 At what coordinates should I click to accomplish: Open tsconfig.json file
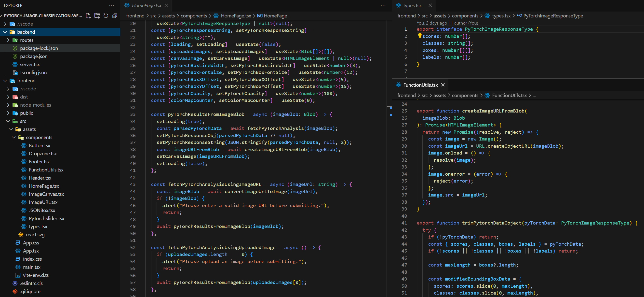60,72
